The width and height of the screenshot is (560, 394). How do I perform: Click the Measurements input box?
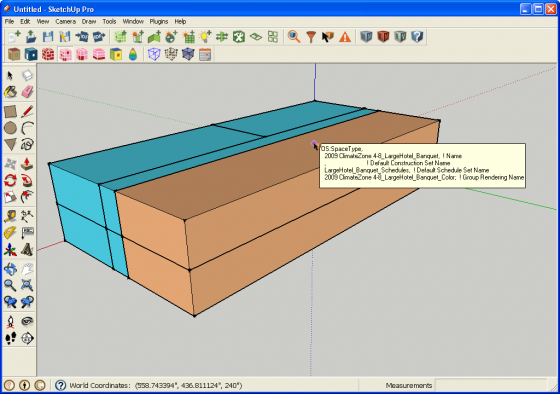click(491, 385)
